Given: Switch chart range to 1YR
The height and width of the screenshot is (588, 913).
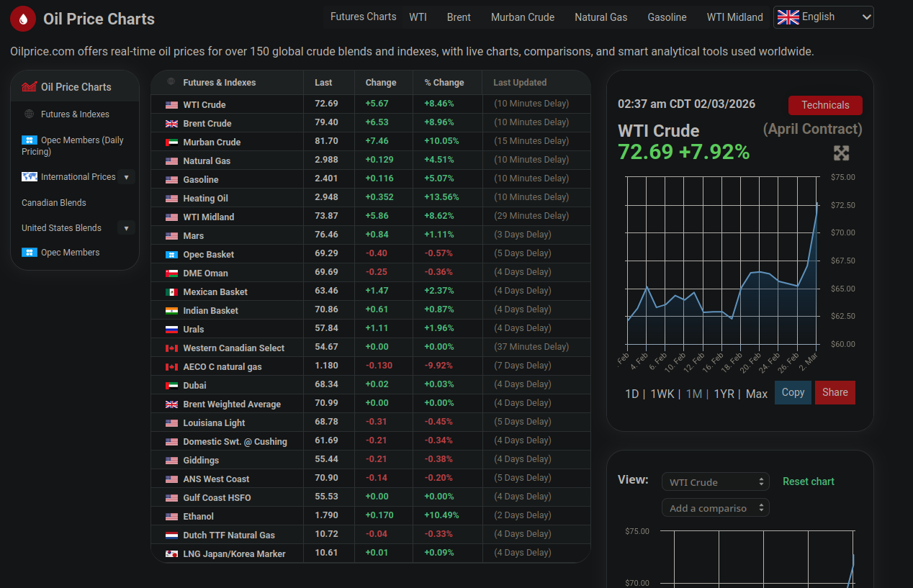Looking at the screenshot, I should click(x=724, y=394).
